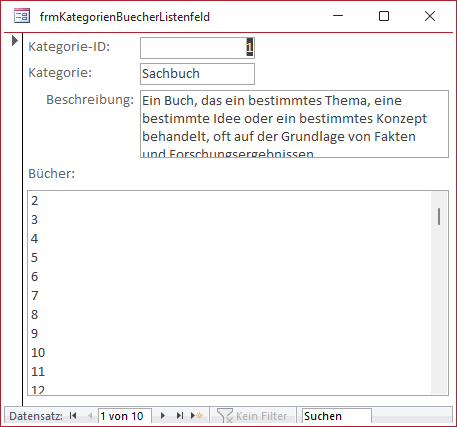Go to next record arrow
Viewport: 457px width, 427px height.
point(163,416)
